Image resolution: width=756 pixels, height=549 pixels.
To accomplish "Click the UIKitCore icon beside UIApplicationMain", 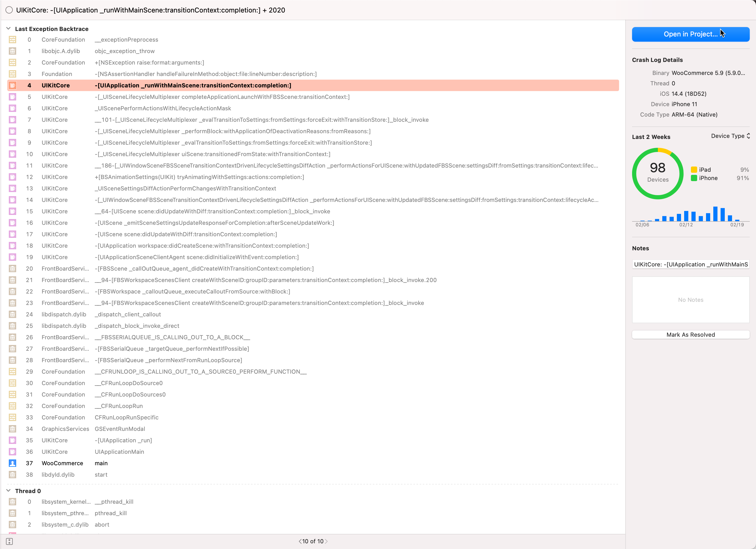I will (12, 451).
